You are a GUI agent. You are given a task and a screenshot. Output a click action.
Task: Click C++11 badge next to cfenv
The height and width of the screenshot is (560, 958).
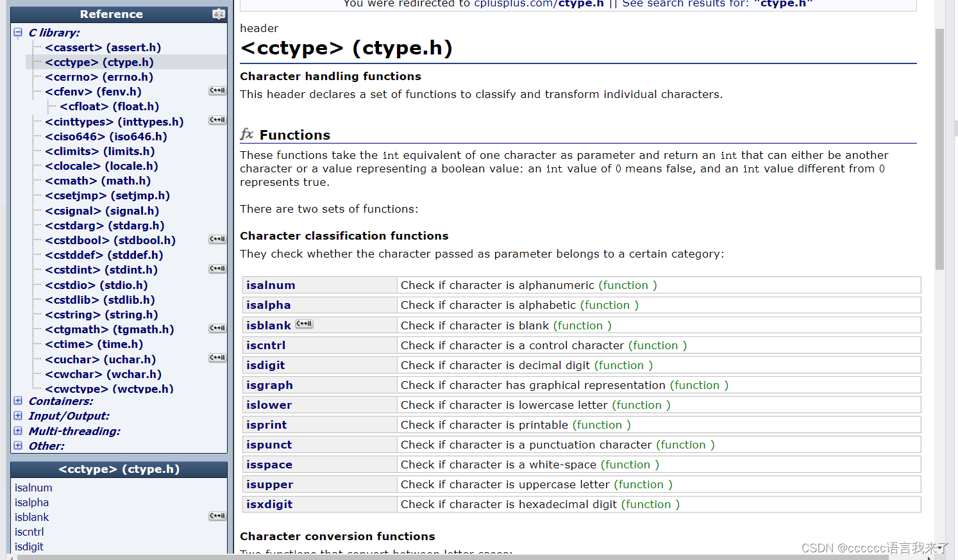click(218, 91)
